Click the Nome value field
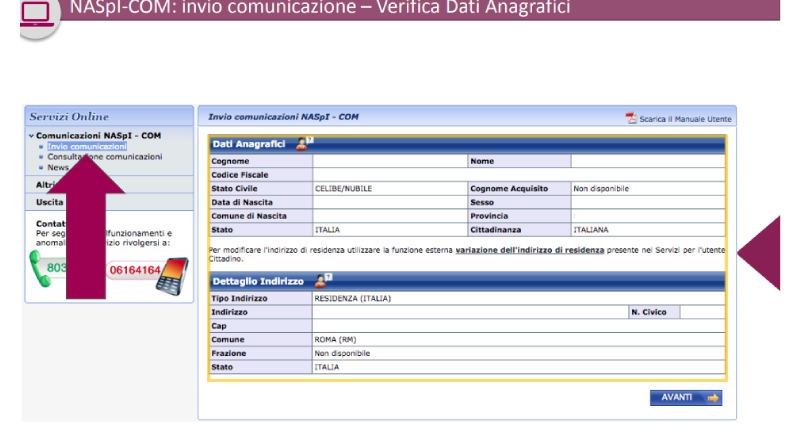The image size is (800, 430). coord(648,161)
